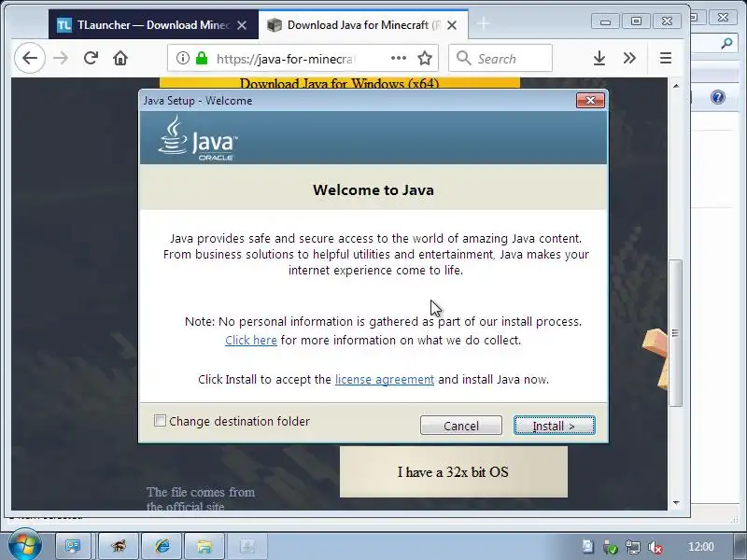This screenshot has width=747, height=560.
Task: Click the taskbar clock showing 12:00
Action: click(701, 547)
